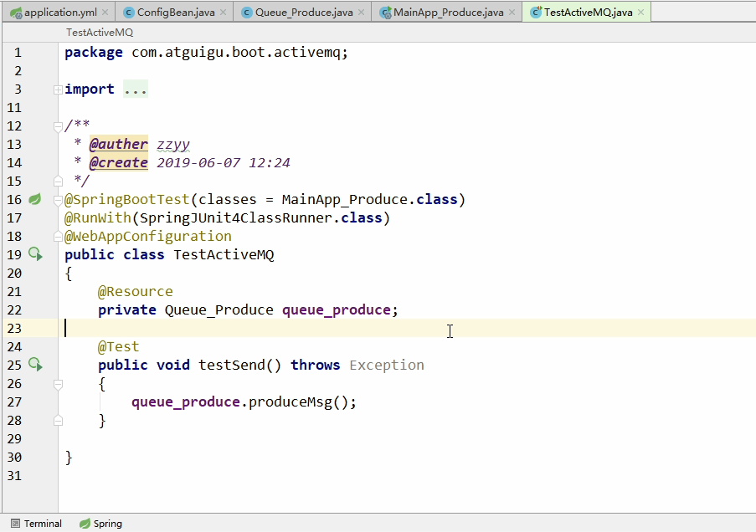Collapse the annotations fold at line 16
This screenshot has width=756, height=532.
pos(58,199)
